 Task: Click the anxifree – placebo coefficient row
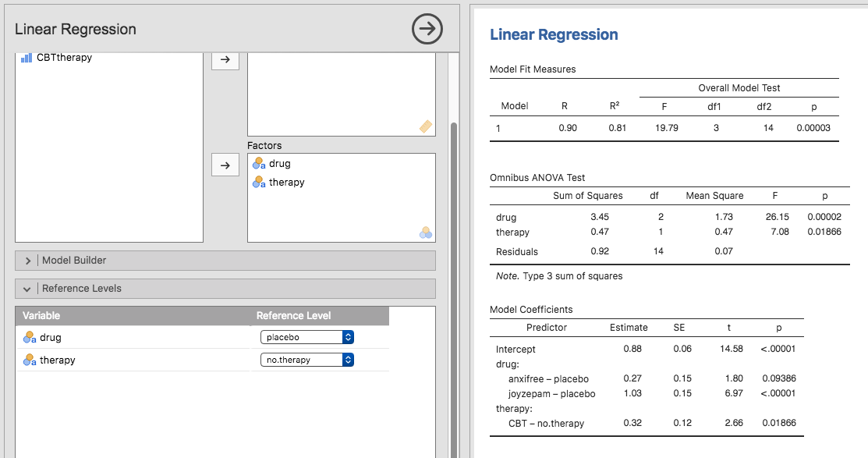[647, 378]
